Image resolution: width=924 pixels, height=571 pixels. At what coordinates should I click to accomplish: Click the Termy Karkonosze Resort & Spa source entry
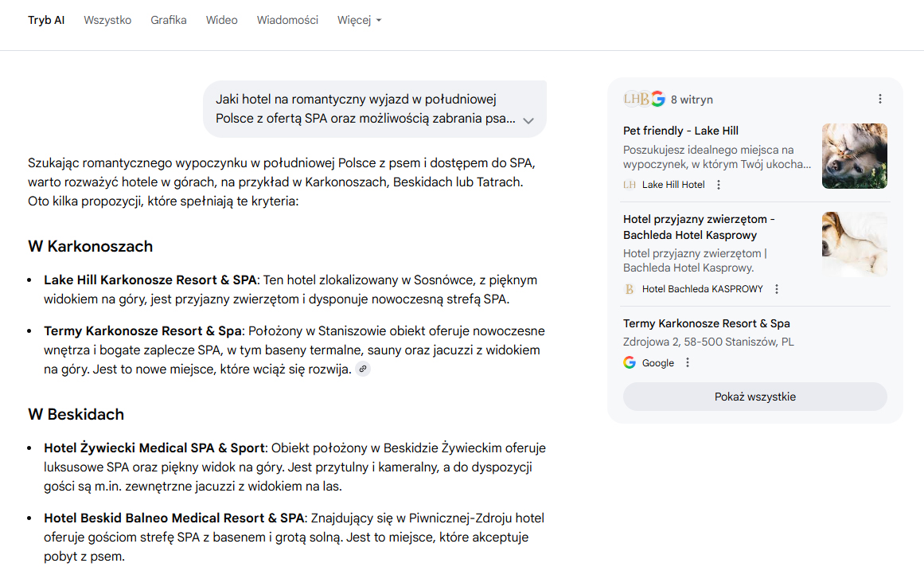tap(706, 323)
